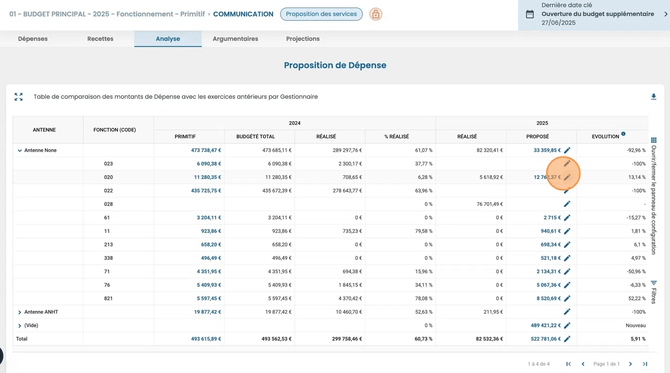
Task: Edit proposed amount for Antenne ANHT row
Action: [x=567, y=312]
